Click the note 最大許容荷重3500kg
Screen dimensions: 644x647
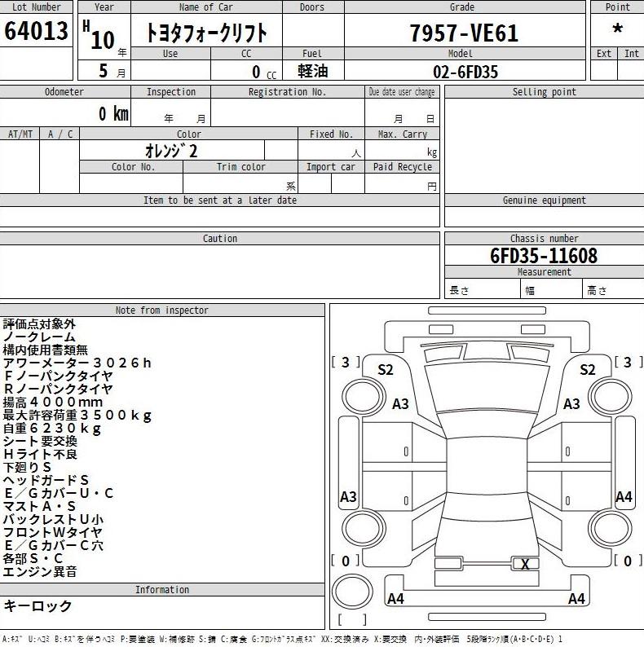tap(77, 415)
